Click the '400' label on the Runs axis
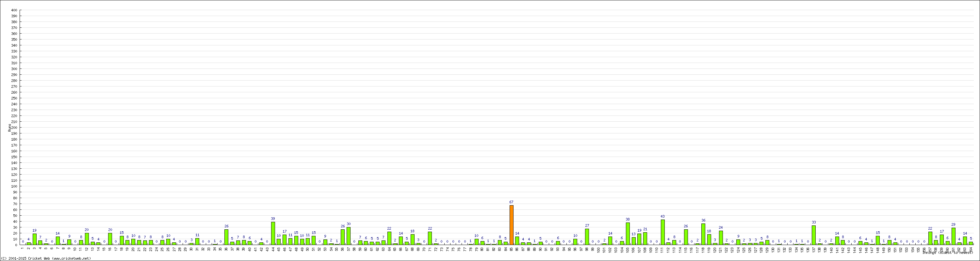The width and height of the screenshot is (980, 261). pyautogui.click(x=14, y=10)
